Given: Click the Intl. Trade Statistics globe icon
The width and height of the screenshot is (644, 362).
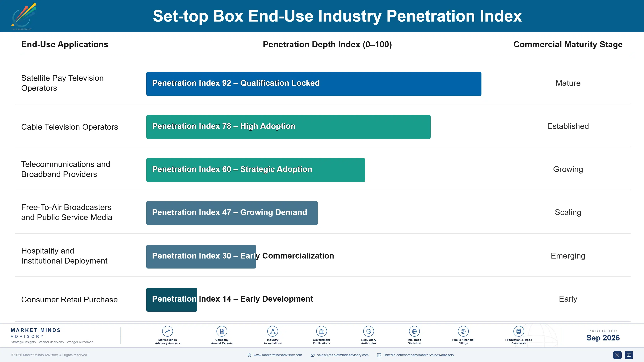Looking at the screenshot, I should click(414, 331).
